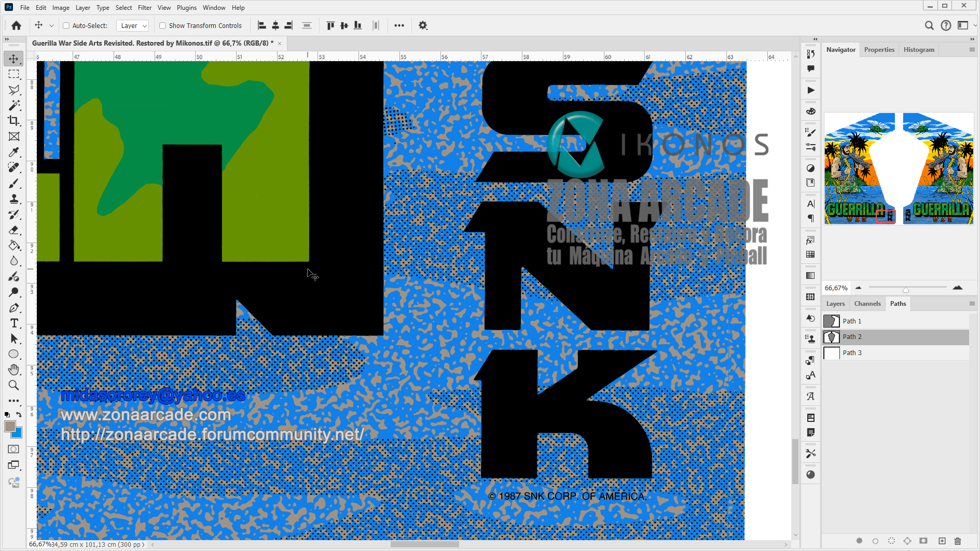Select the Spot Healing Brush tool
This screenshot has height=551, width=980.
pos(14,167)
